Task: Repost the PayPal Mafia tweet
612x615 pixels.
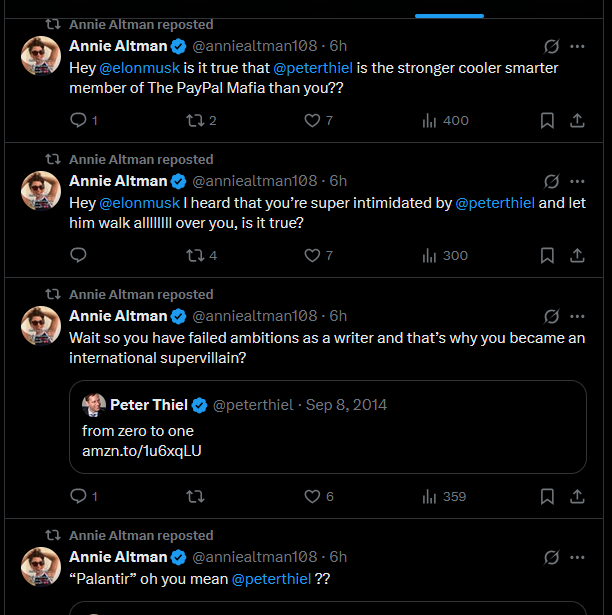Action: tap(195, 120)
